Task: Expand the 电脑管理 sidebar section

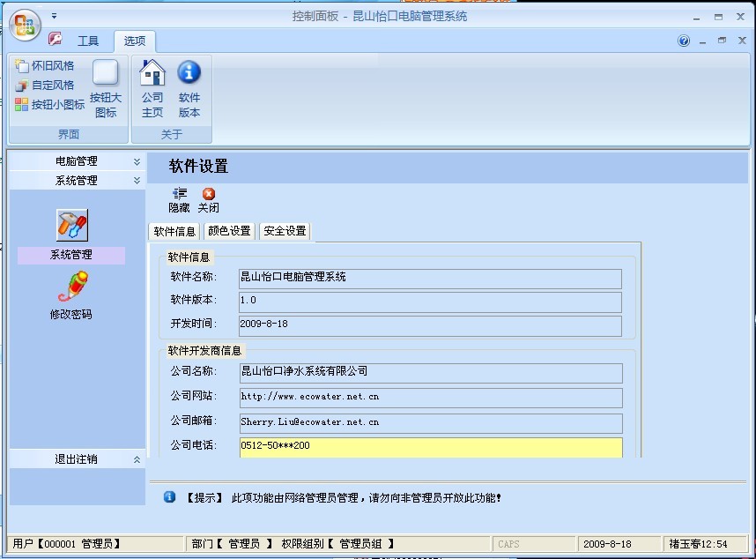Action: 78,161
